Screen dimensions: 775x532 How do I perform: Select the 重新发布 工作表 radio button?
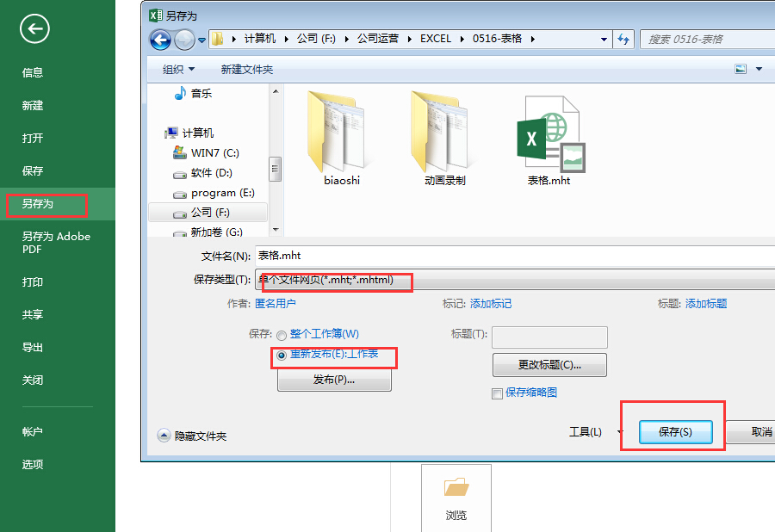tap(282, 356)
